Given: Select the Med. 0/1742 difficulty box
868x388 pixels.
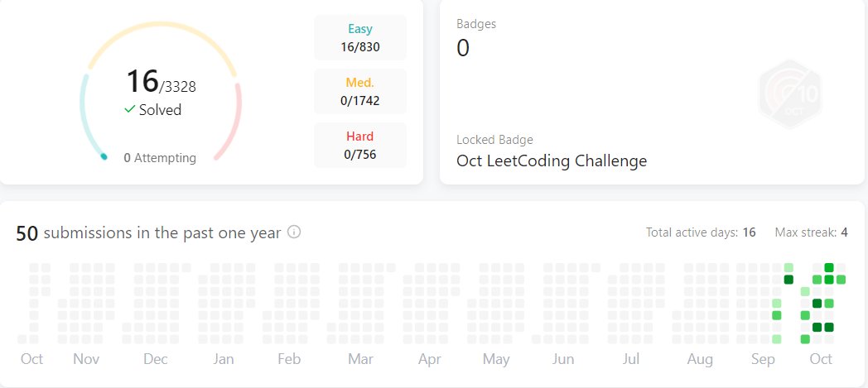Looking at the screenshot, I should [359, 92].
